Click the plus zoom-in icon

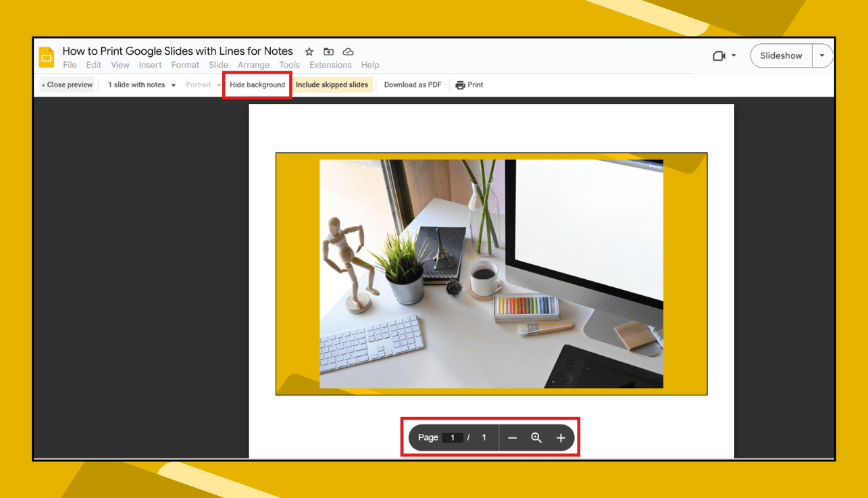[561, 438]
